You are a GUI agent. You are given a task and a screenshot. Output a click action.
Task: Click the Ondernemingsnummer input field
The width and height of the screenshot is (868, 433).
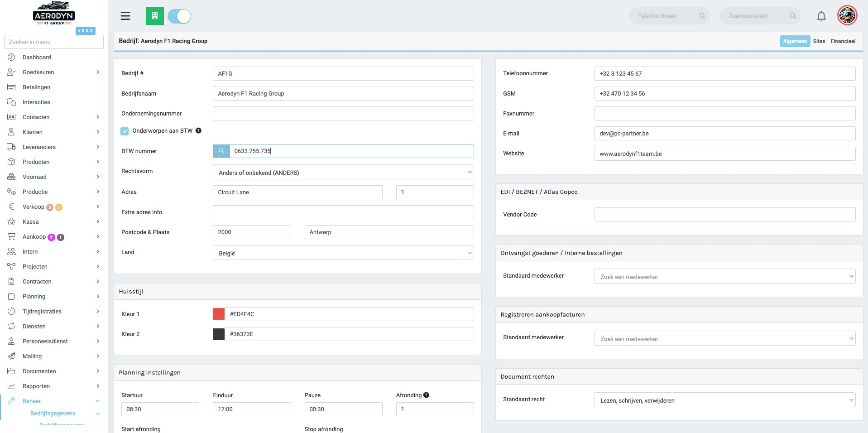[x=343, y=113]
